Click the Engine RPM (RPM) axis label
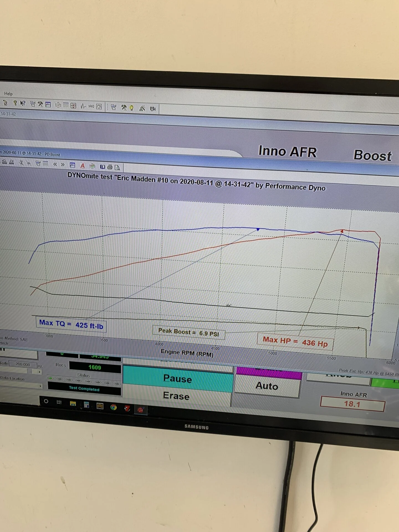The image size is (399, 532). click(x=187, y=353)
